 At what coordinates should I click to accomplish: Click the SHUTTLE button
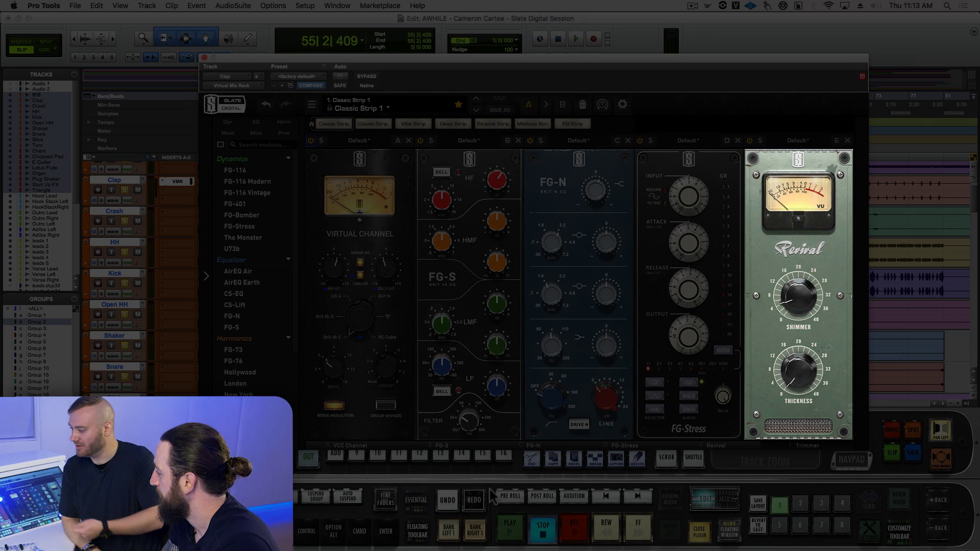[693, 458]
